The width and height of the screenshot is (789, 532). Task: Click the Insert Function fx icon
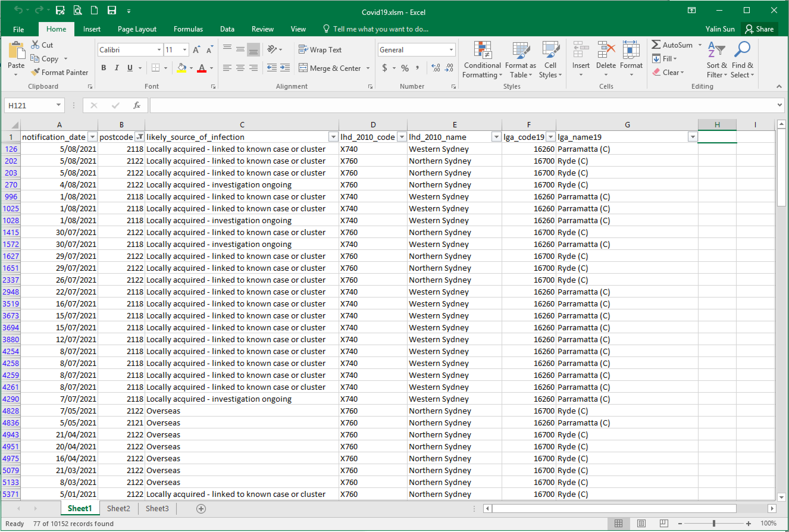(x=136, y=106)
